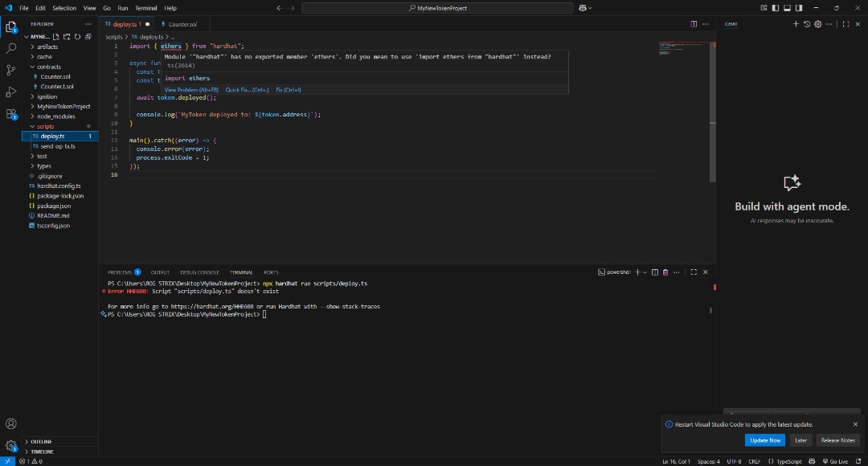Start Go Live server
The width and height of the screenshot is (868, 466).
click(x=835, y=461)
